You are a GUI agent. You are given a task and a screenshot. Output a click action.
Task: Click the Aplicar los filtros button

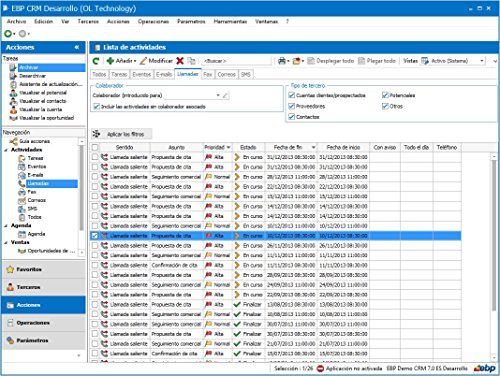pyautogui.click(x=122, y=134)
